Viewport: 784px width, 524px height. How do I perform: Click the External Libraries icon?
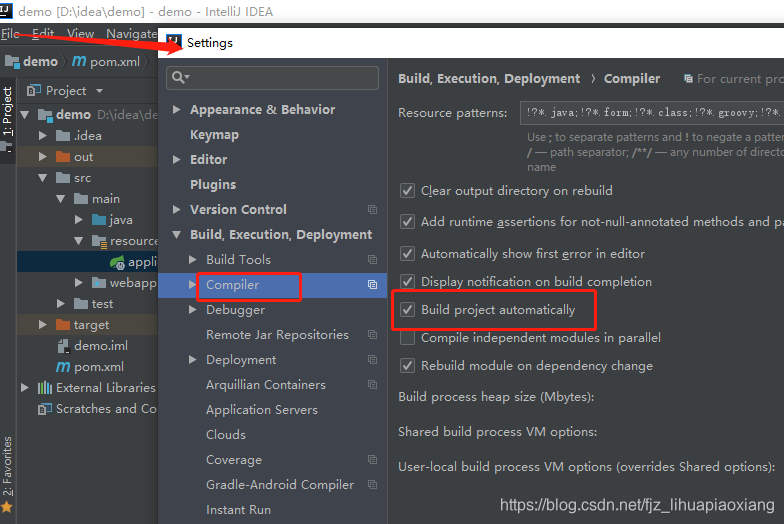click(x=45, y=388)
